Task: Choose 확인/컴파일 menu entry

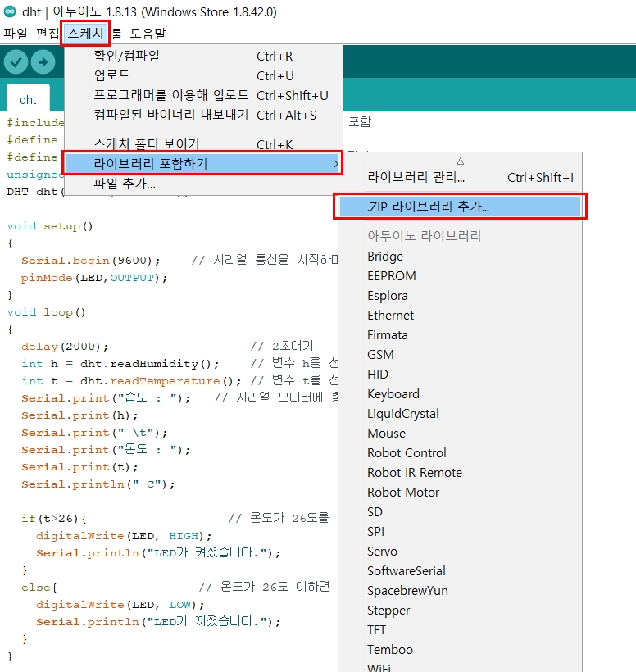Action: 203,57
